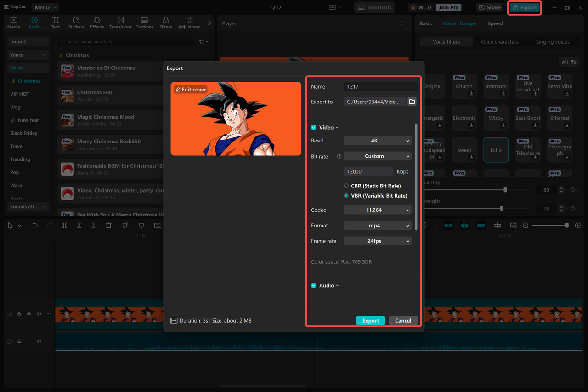This screenshot has width=588, height=392.
Task: Switch to the Captions panel
Action: click(144, 23)
